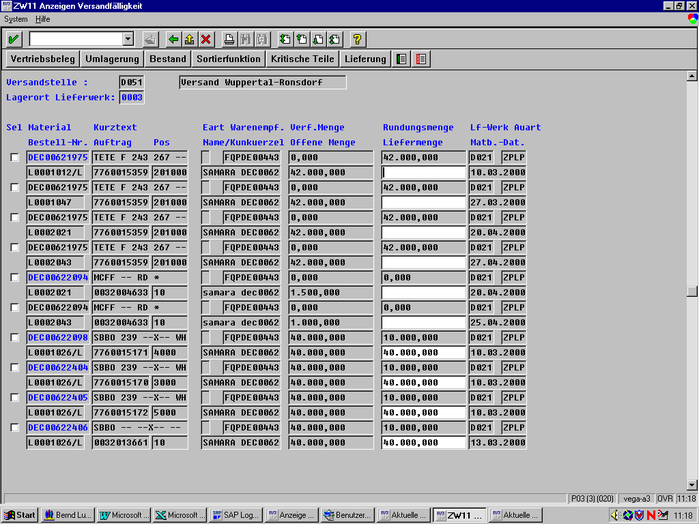Click the scroll up arrow of list

[x=692, y=76]
